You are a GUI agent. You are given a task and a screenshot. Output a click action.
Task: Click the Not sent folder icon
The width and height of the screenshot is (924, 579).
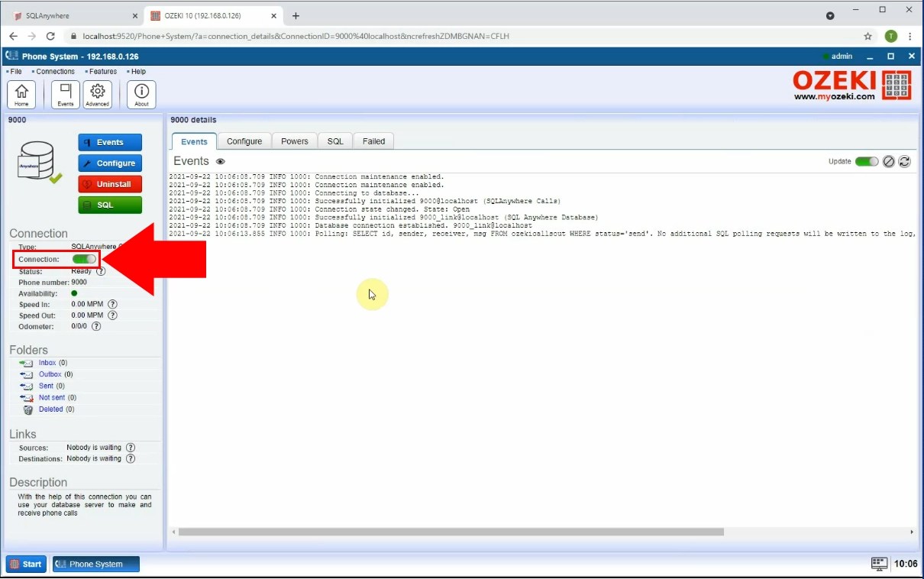[27, 397]
